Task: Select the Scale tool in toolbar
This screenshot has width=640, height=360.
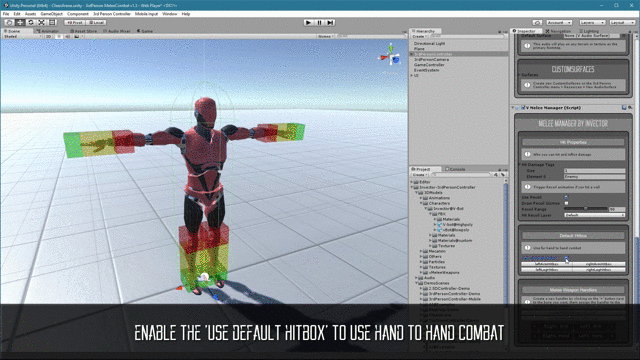Action: tap(41, 22)
